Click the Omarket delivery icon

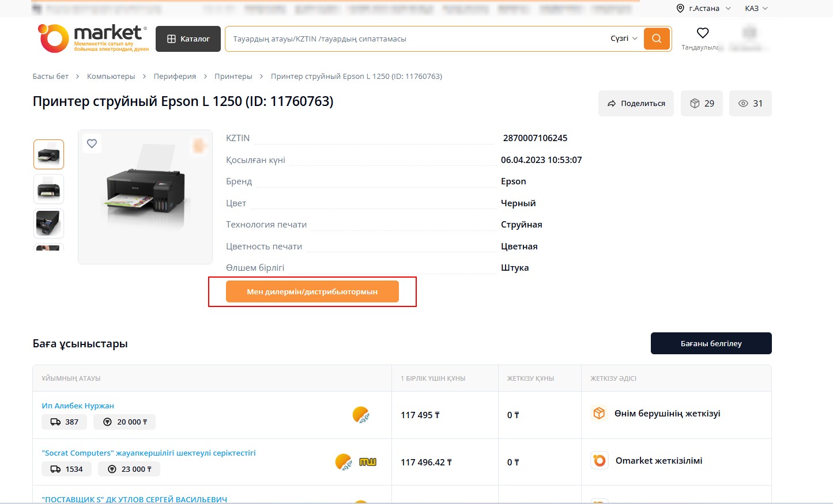(600, 461)
